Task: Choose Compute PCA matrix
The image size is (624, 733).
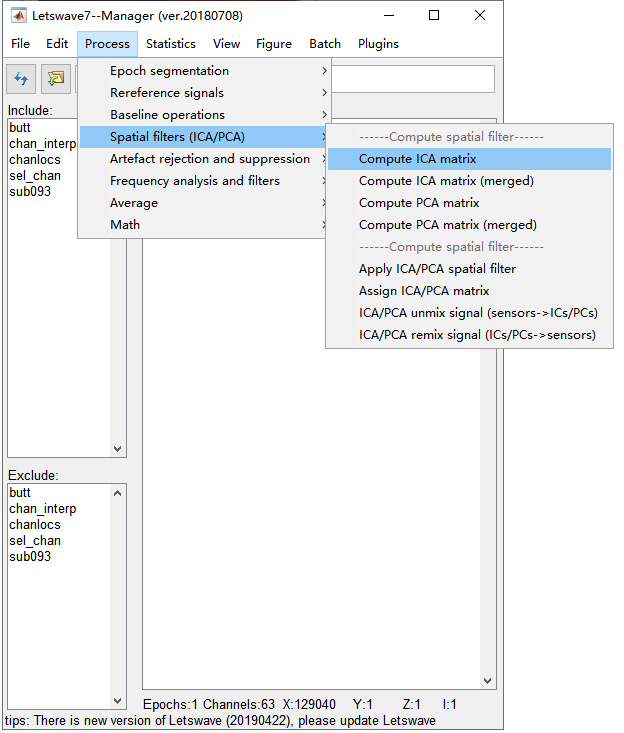Action: pos(469,203)
